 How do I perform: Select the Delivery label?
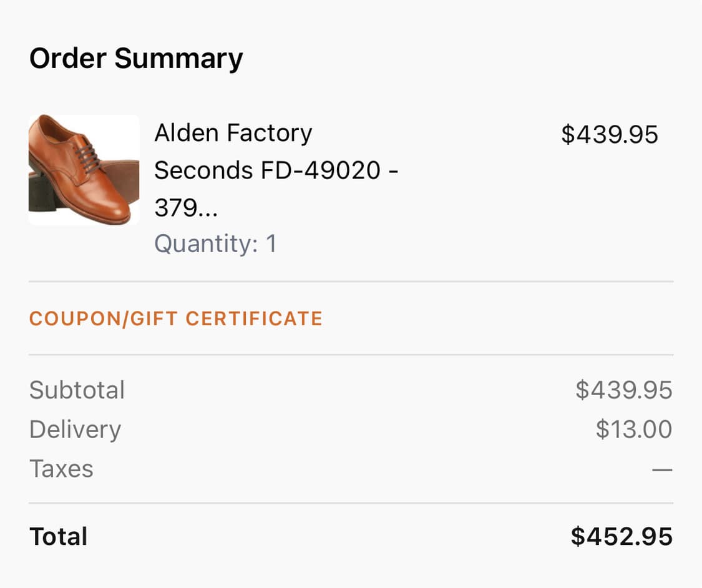point(75,429)
